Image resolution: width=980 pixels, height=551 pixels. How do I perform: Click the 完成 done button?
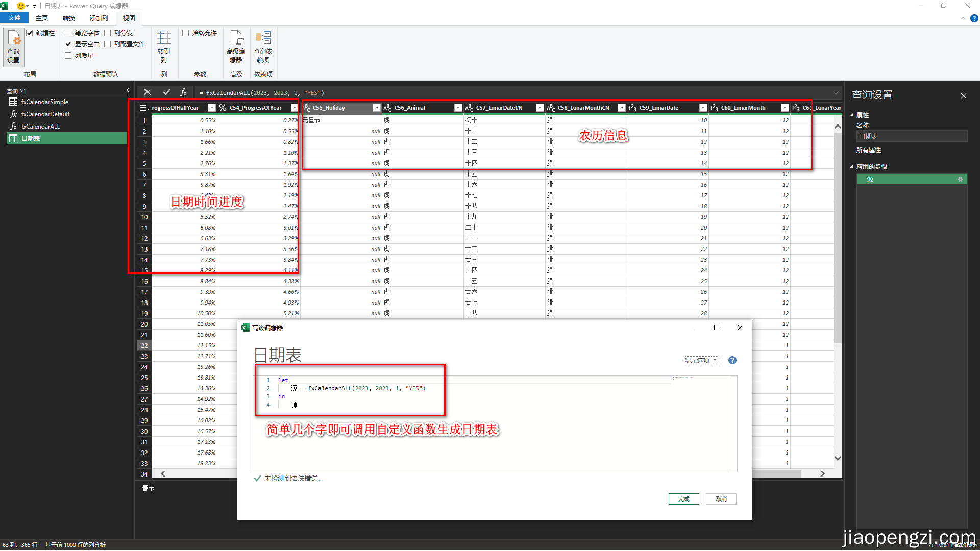click(x=683, y=499)
